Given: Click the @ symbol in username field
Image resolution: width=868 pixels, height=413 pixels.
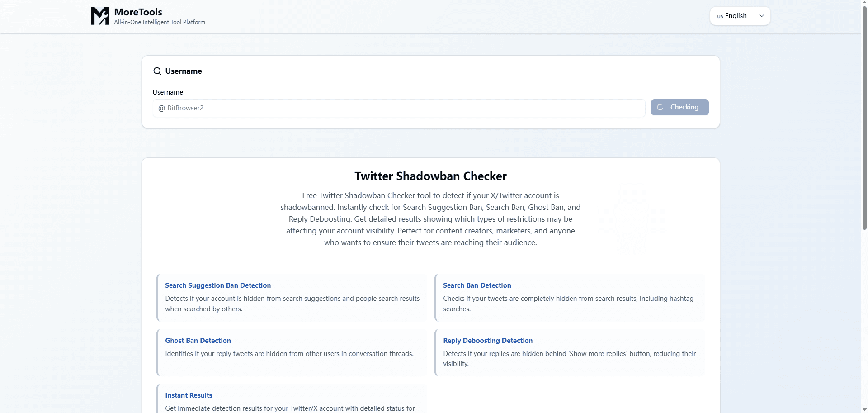Looking at the screenshot, I should 161,108.
